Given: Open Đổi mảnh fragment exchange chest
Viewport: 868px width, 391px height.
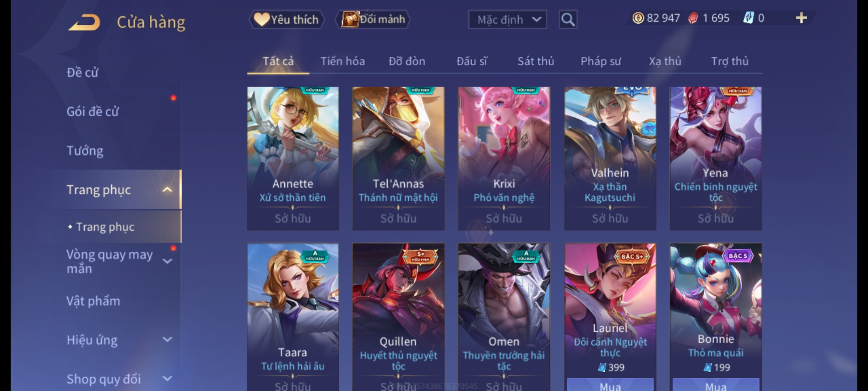Looking at the screenshot, I should (x=373, y=20).
